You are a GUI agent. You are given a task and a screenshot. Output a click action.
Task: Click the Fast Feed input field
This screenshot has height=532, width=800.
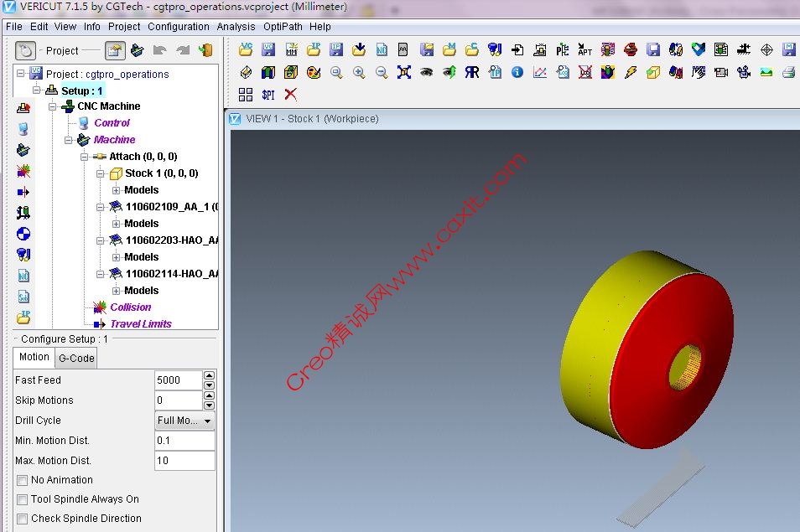click(178, 380)
